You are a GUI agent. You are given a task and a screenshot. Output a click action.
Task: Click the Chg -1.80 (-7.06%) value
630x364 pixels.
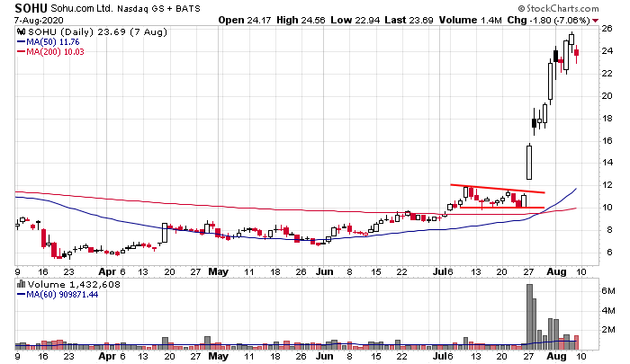[548, 20]
